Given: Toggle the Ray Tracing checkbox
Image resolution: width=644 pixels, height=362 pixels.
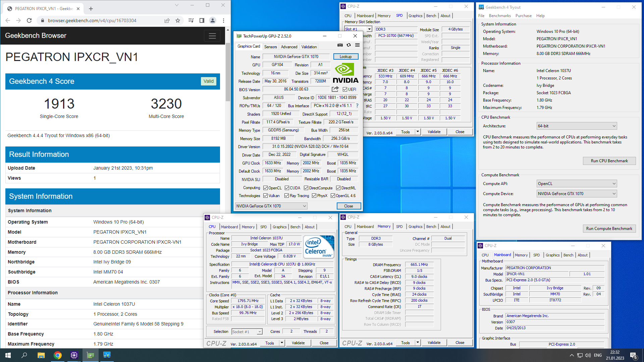Looking at the screenshot, I should click(x=286, y=196).
